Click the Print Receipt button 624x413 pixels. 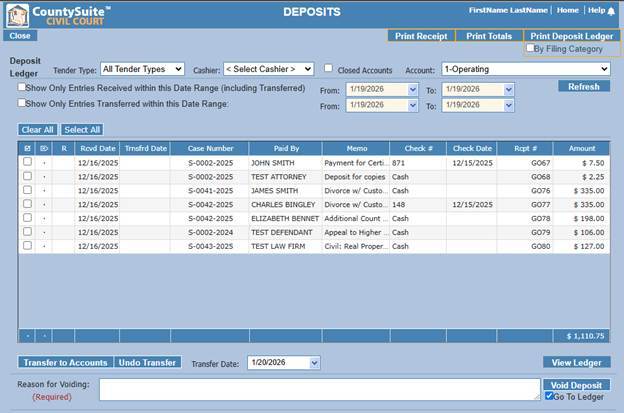click(421, 36)
